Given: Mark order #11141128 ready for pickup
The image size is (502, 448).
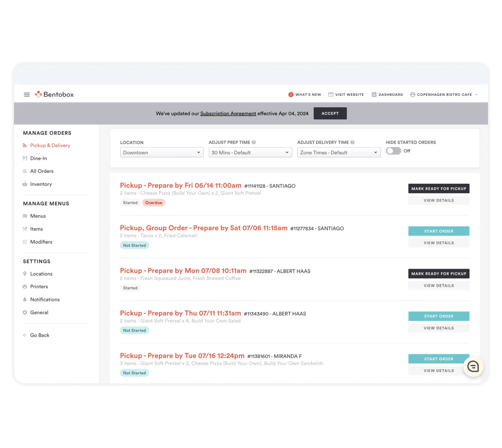Looking at the screenshot, I should pyautogui.click(x=439, y=189).
